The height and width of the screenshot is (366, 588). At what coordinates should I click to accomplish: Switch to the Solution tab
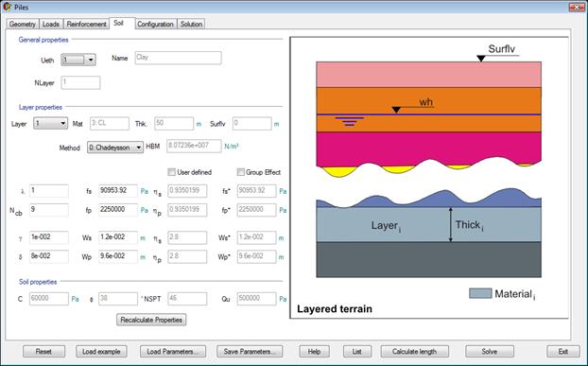(191, 24)
